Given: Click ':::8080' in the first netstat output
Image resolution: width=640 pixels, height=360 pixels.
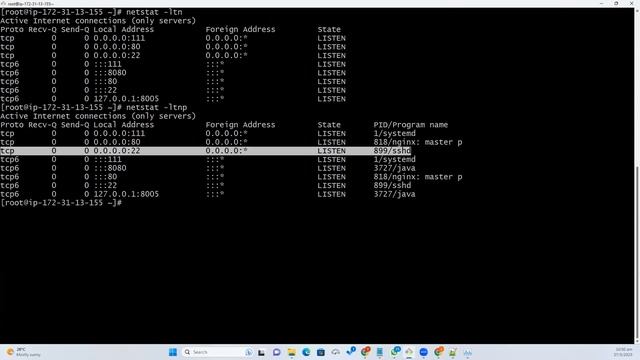Looking at the screenshot, I should pyautogui.click(x=109, y=73).
